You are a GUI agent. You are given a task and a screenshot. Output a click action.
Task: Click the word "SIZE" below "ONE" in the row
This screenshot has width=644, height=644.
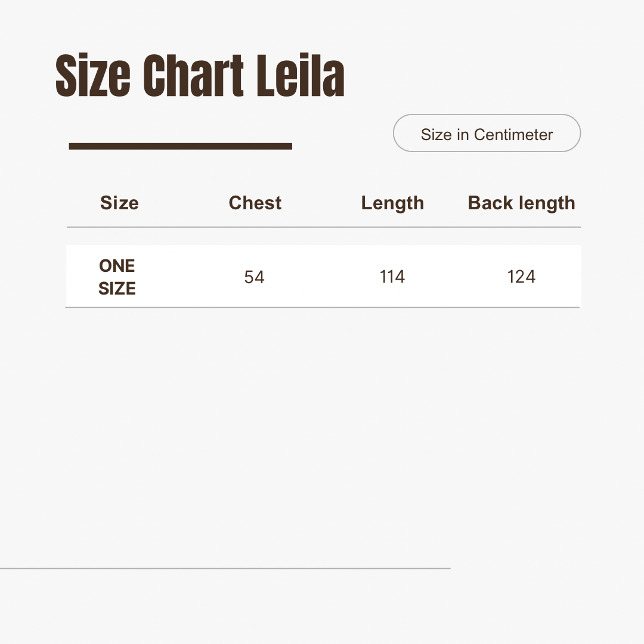pyautogui.click(x=117, y=289)
